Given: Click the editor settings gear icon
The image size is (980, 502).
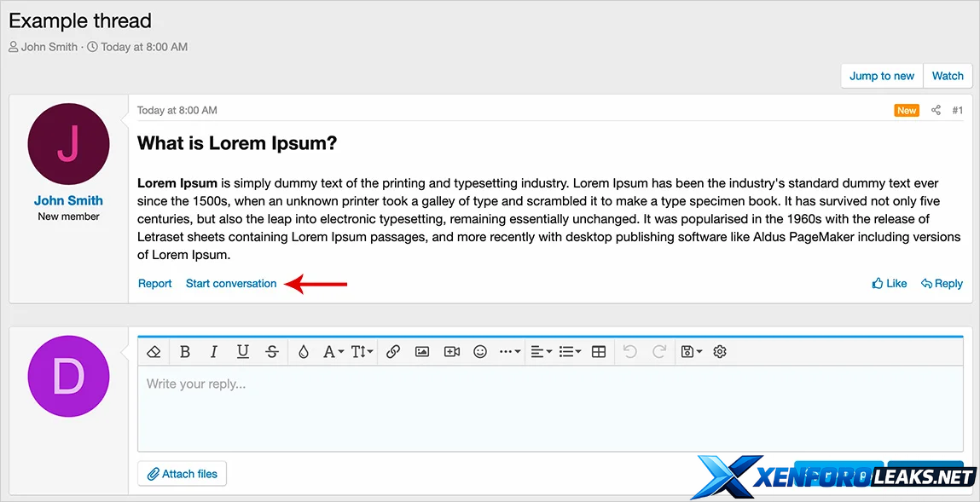Looking at the screenshot, I should click(x=720, y=351).
